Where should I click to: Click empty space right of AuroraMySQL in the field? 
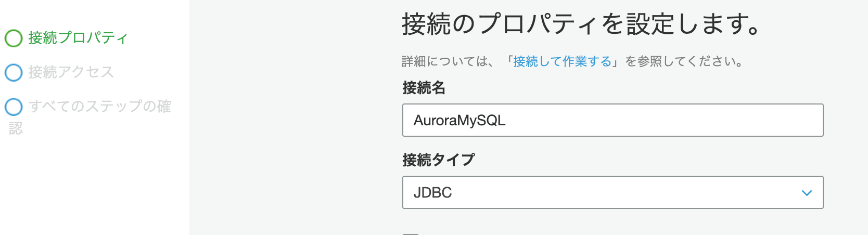click(661, 120)
